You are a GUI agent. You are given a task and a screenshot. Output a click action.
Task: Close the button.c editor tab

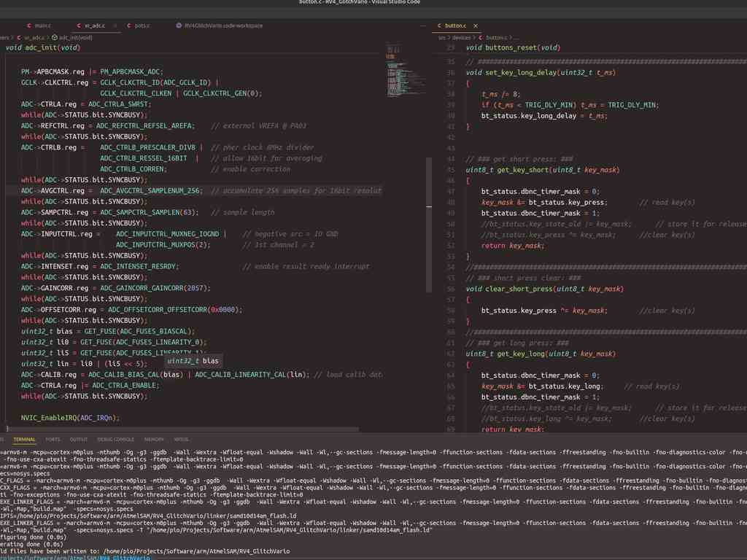475,26
